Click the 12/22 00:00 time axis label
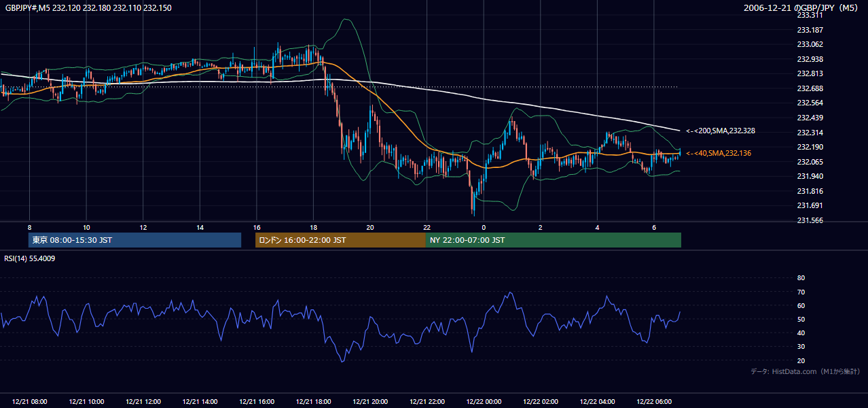Viewport: 868px width, 408px height. pos(484,402)
